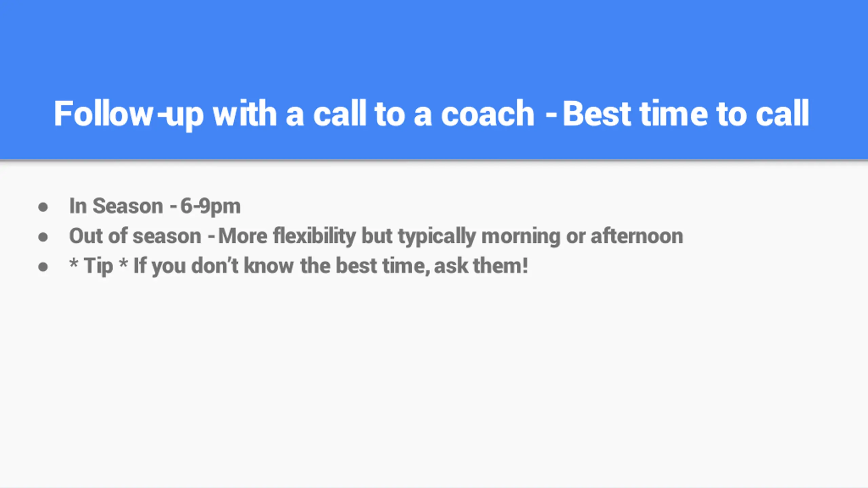Click the word 'typically' in second bullet
868x488 pixels.
point(437,236)
